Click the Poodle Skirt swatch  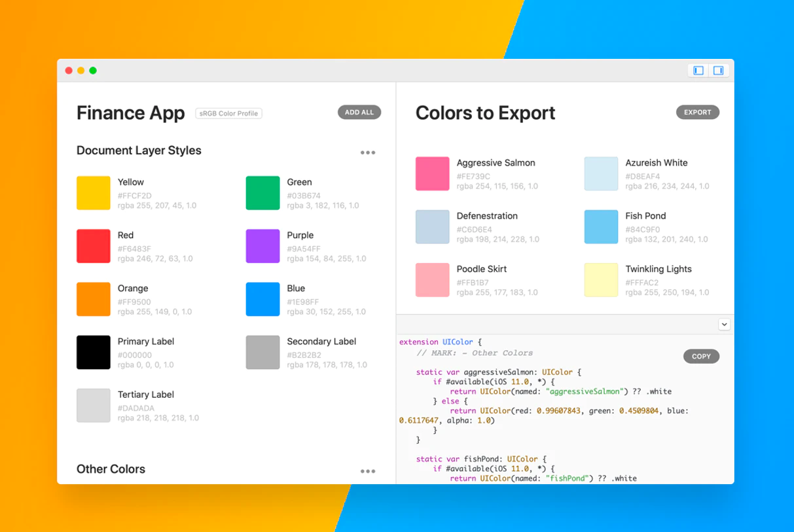pyautogui.click(x=432, y=280)
